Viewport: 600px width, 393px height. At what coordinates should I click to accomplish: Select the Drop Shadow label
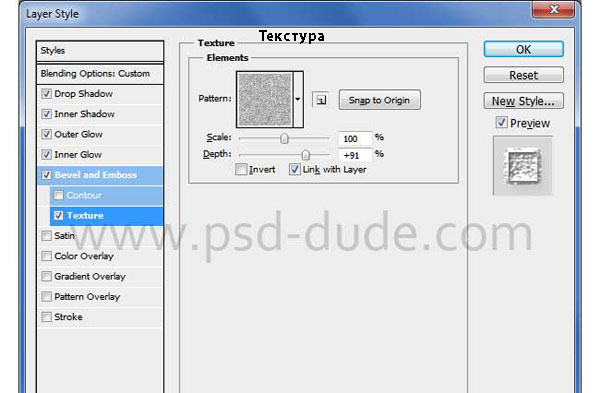pos(83,94)
